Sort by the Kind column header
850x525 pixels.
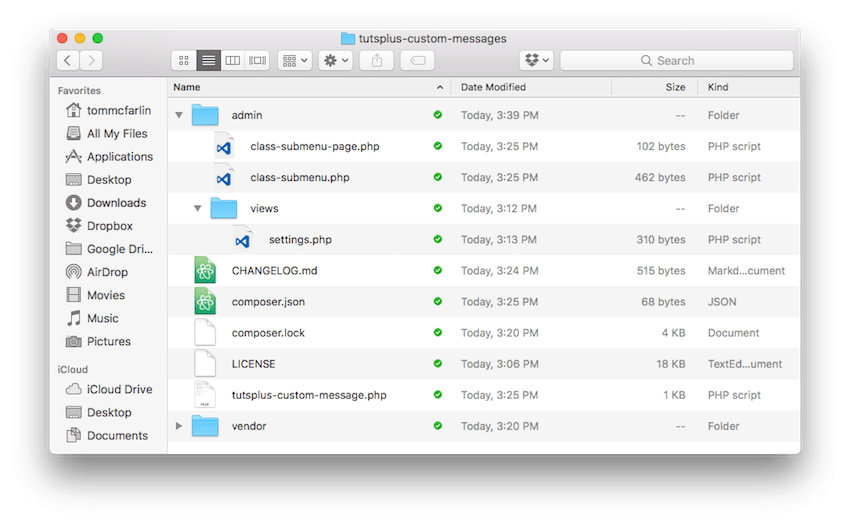click(718, 87)
